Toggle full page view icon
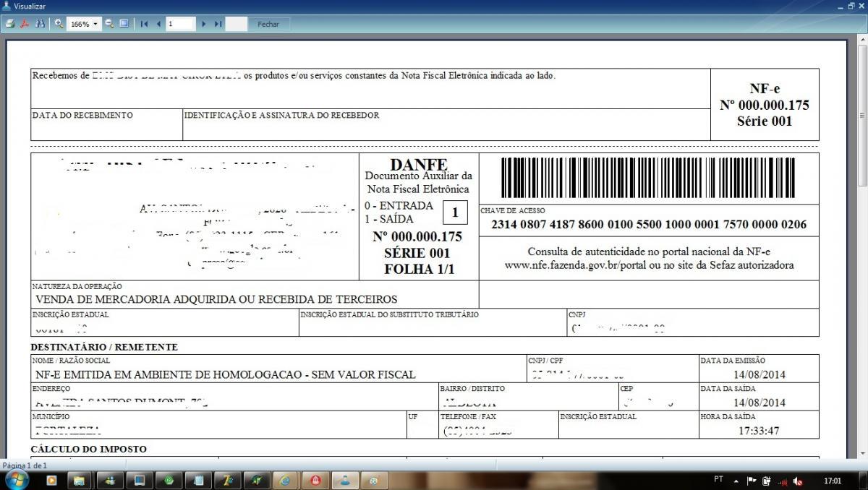Screen dimensions: 868x490 [124, 24]
